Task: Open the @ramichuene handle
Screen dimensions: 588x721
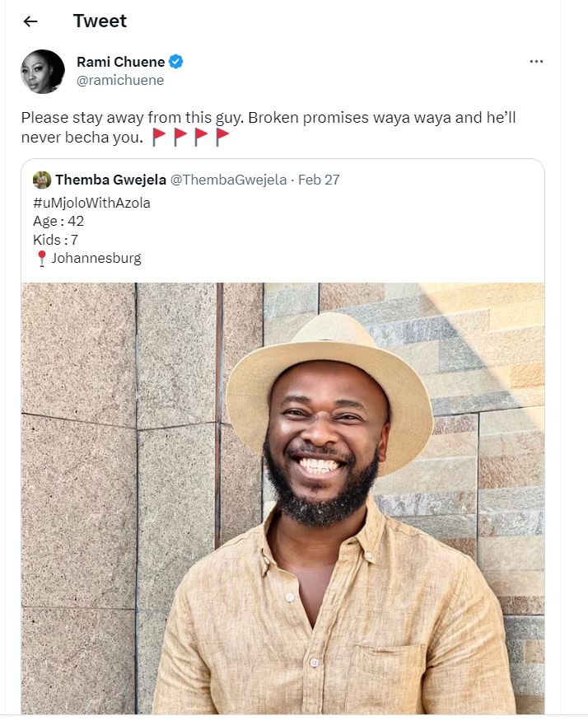Action: (x=120, y=80)
